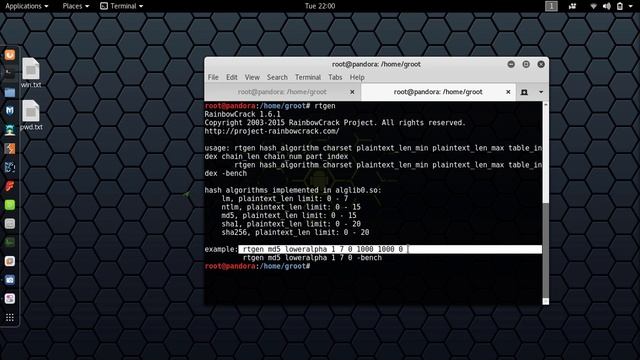
Task: Click the battery status indicator
Action: click(620, 6)
